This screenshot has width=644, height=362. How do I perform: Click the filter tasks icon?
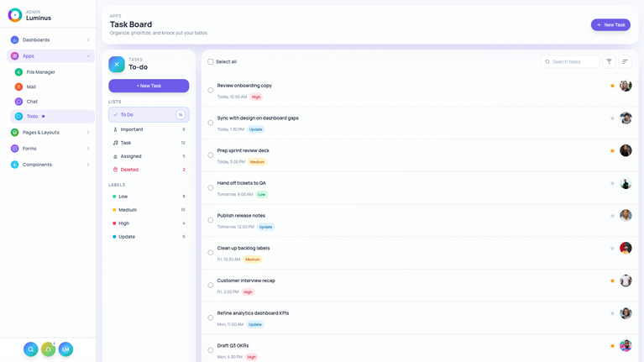pos(610,61)
